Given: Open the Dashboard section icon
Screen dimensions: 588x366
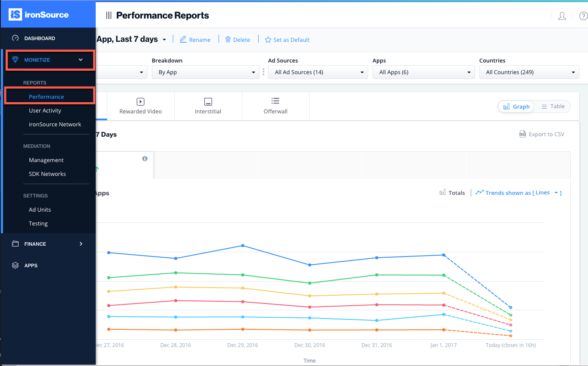Looking at the screenshot, I should (x=16, y=38).
